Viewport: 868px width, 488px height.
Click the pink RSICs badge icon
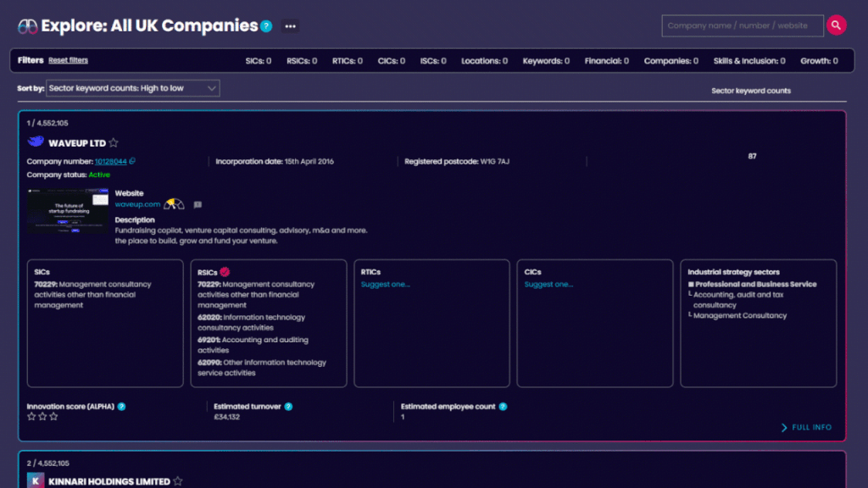pos(225,272)
